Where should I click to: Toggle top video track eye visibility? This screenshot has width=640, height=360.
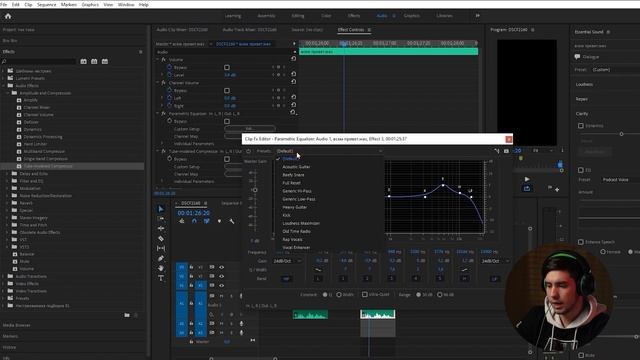coord(222,267)
